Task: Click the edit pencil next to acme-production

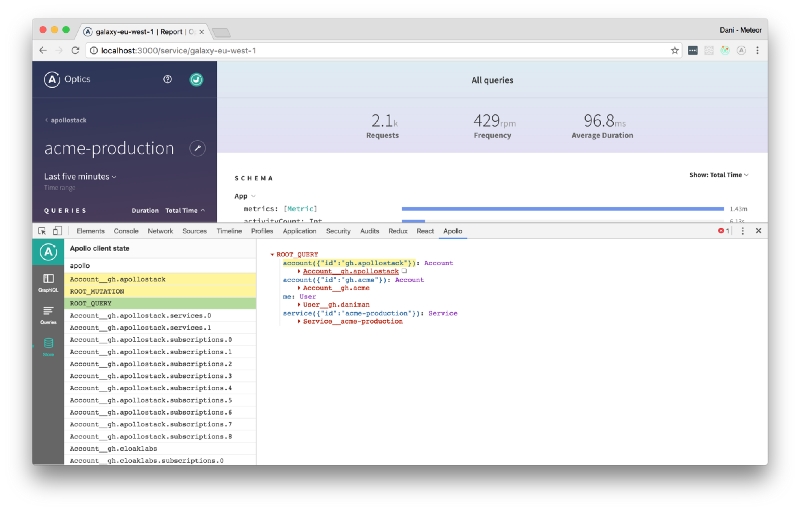Action: (197, 148)
